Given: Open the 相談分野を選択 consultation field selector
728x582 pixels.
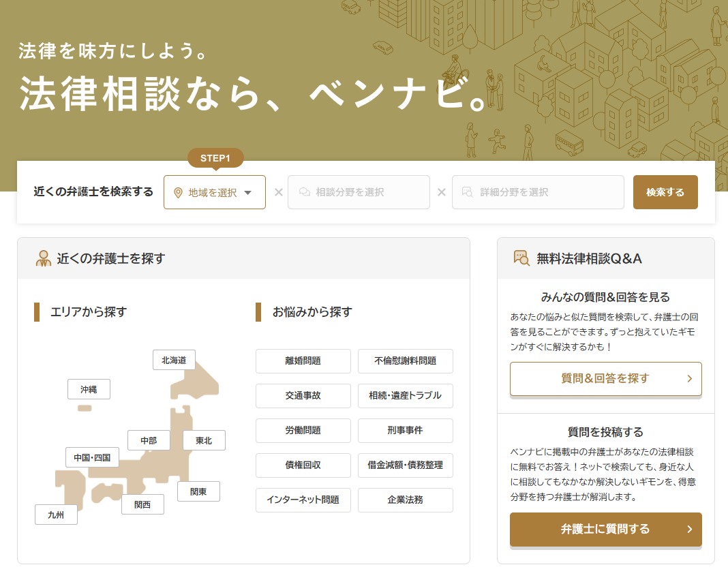Looking at the screenshot, I should click(359, 192).
